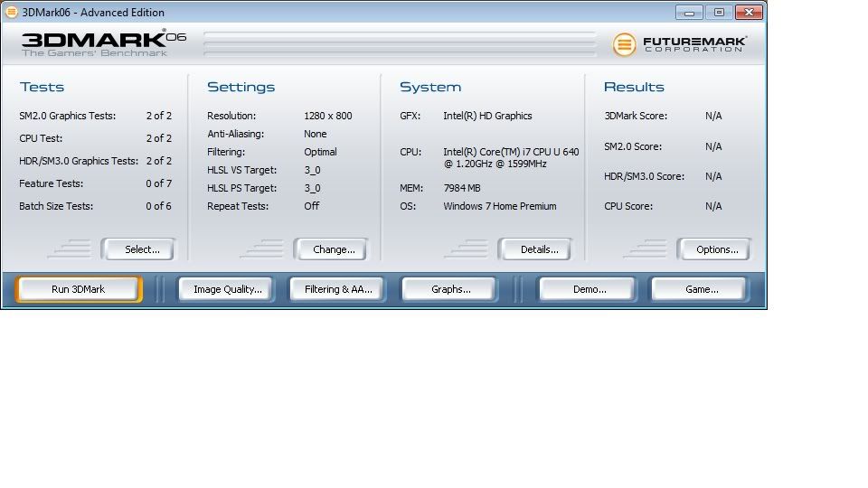Click the 'HLSL VS Target:' label
Screen dimensions: 868x488
[242, 171]
